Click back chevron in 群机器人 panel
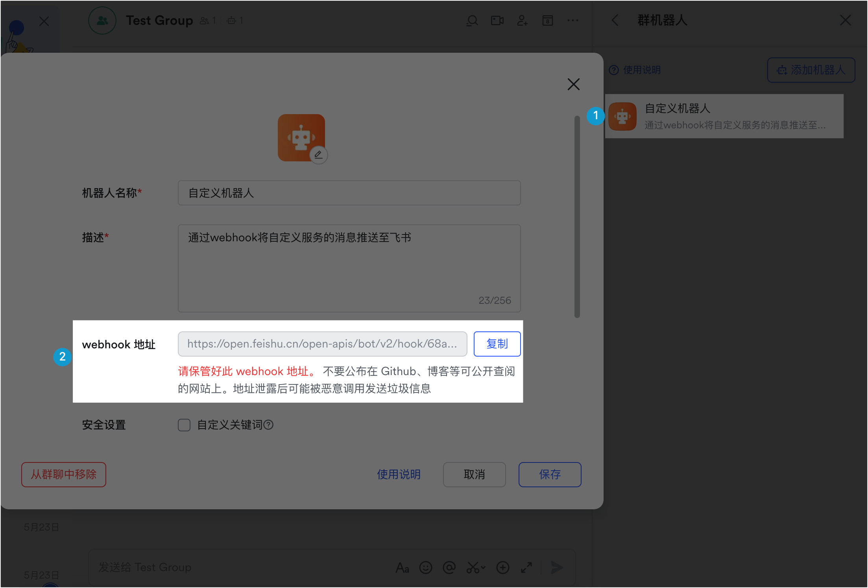Viewport: 868px width, 588px height. (615, 20)
